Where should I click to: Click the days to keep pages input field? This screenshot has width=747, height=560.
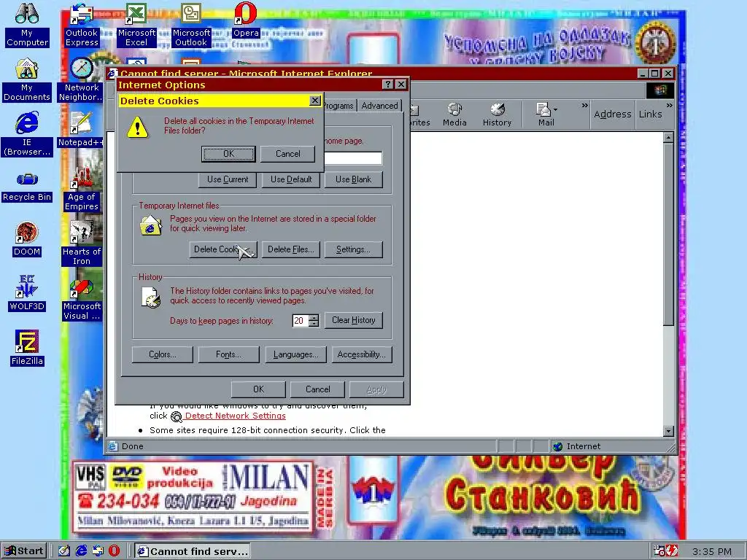pos(301,321)
